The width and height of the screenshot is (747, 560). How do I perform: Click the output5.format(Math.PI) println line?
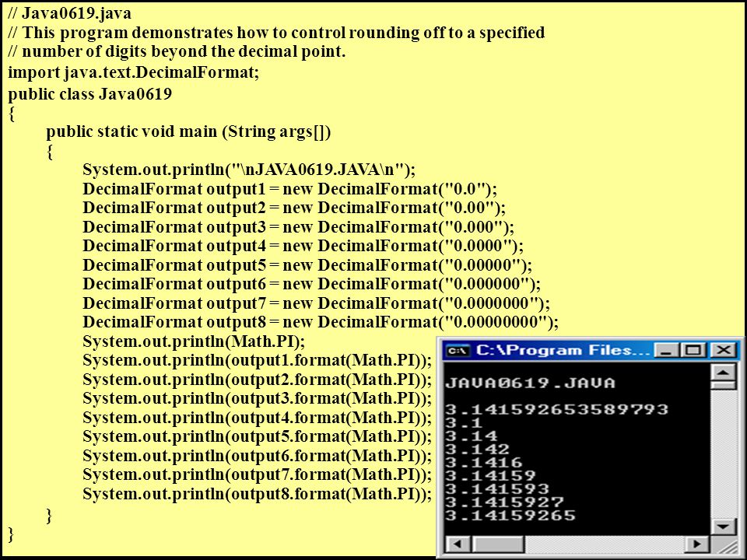[x=258, y=436]
